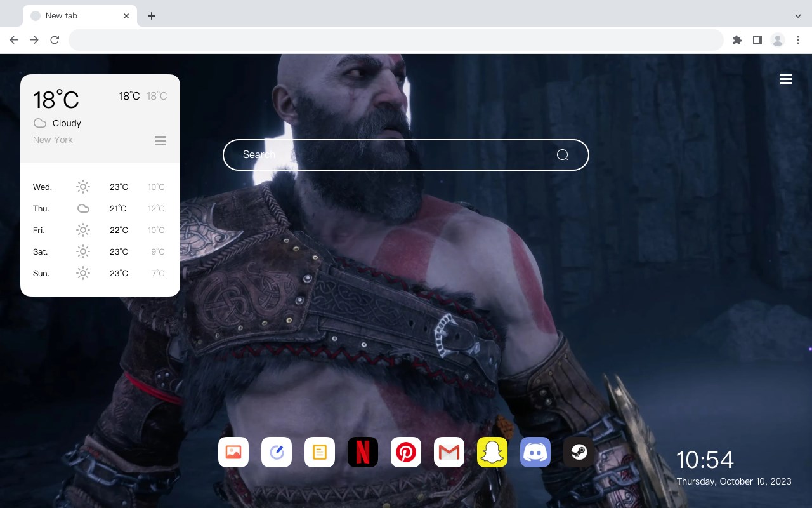Click the 21°C high for Thursday
This screenshot has height=508, width=812.
119,208
